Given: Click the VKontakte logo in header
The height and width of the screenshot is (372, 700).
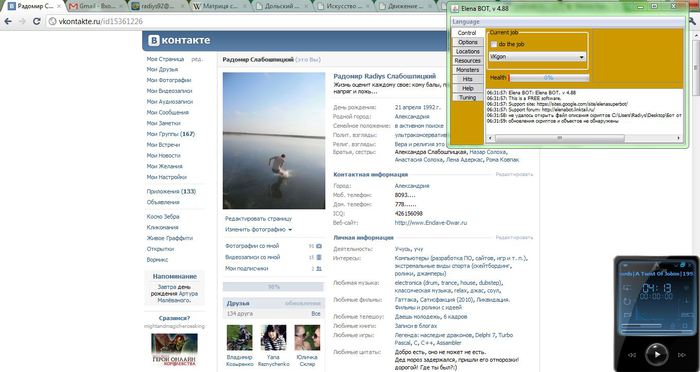Looking at the screenshot, I should [179, 40].
